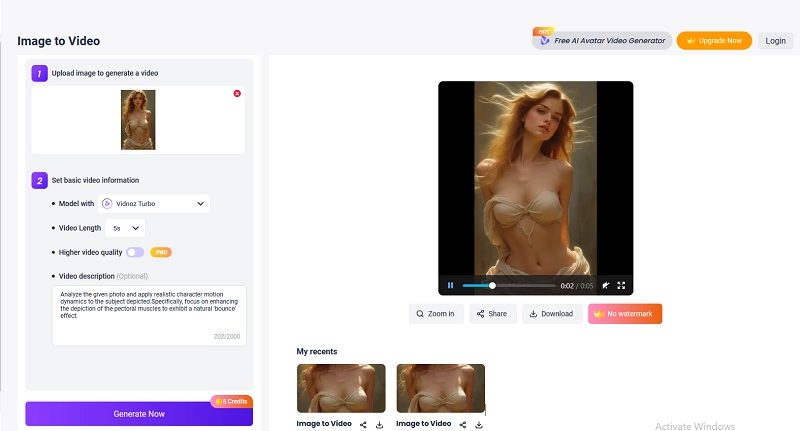Select the uploaded image thumbnail
The width and height of the screenshot is (800, 431).
pos(138,120)
